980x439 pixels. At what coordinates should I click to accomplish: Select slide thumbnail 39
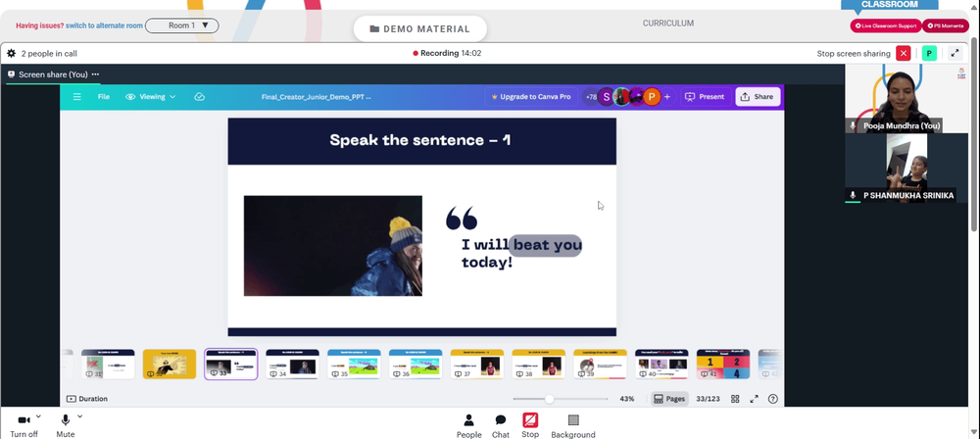600,364
